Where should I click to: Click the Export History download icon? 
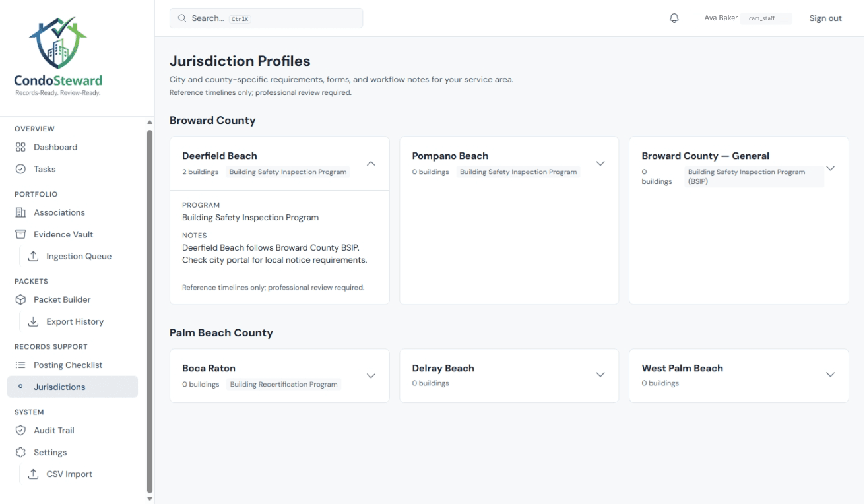(33, 321)
